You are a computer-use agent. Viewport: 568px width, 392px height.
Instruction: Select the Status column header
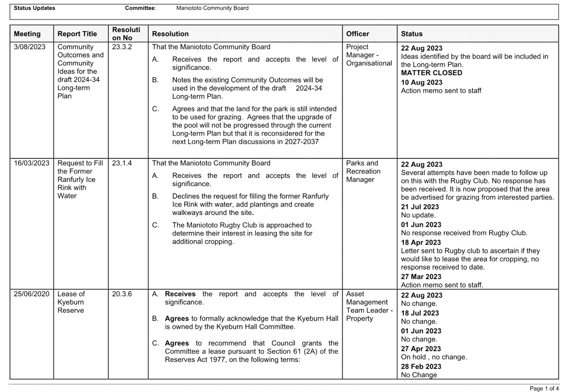tap(411, 34)
